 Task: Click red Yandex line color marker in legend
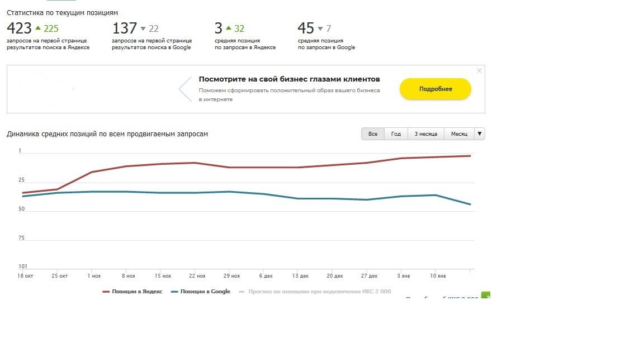pos(106,292)
